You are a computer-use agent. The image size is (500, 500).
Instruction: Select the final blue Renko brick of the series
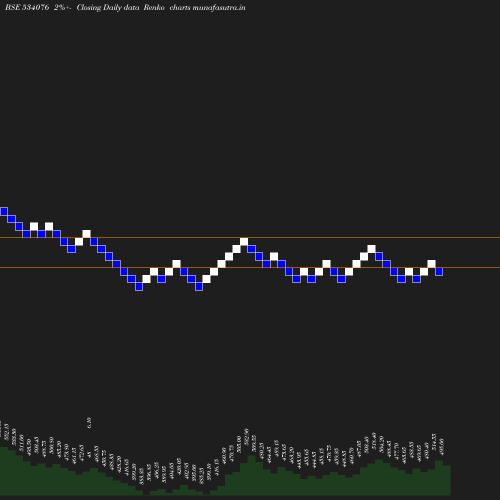coord(439,271)
